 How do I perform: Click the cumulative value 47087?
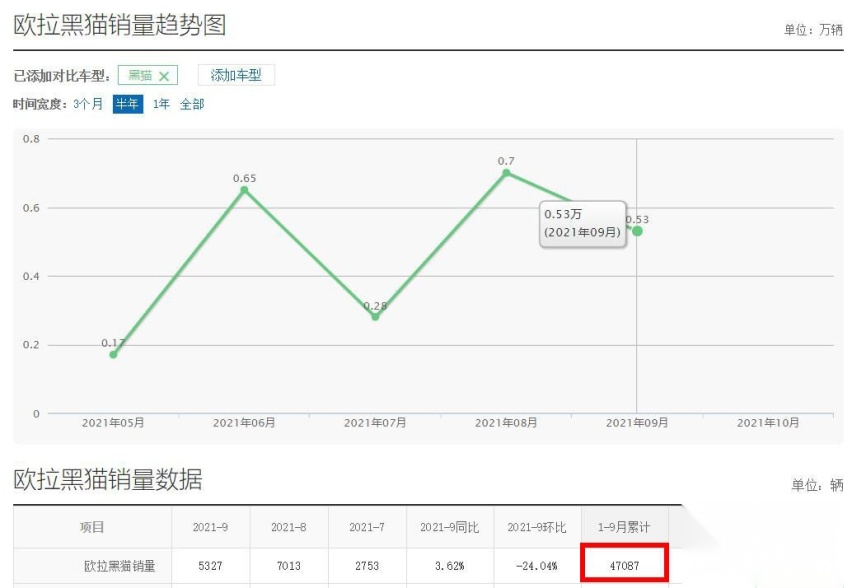pyautogui.click(x=624, y=566)
